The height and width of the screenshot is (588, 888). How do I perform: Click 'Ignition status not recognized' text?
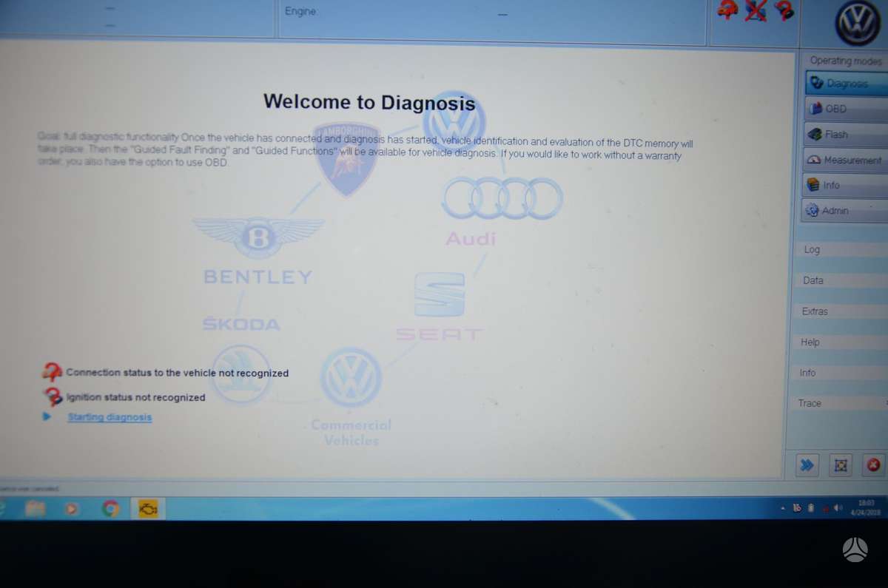click(x=135, y=397)
